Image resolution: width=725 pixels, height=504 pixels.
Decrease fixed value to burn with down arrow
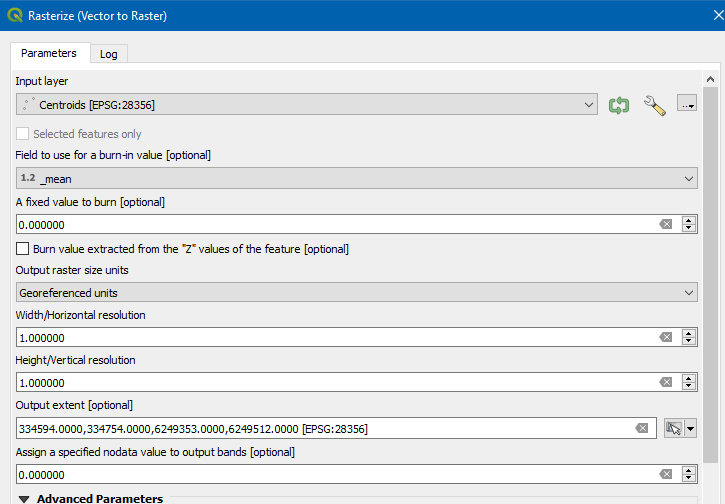(x=689, y=228)
